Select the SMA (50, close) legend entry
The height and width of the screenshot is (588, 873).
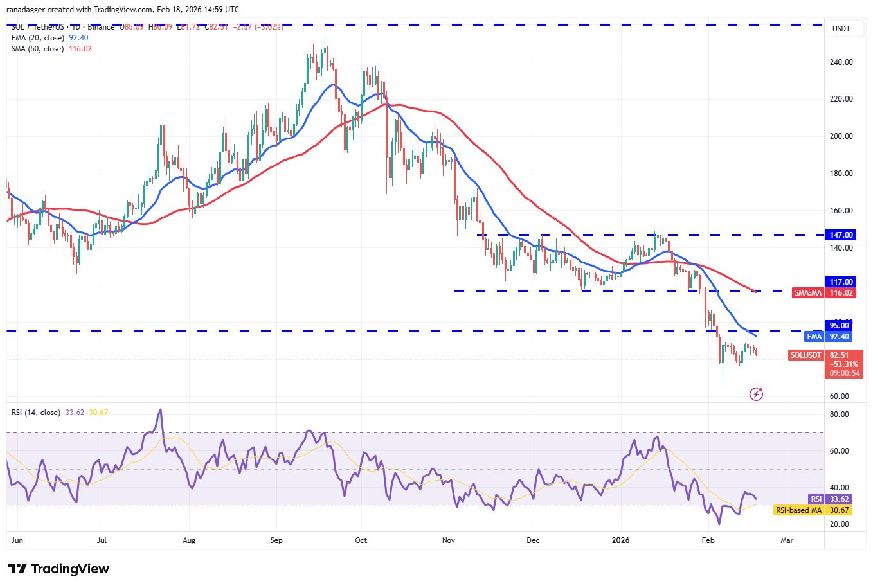point(37,49)
